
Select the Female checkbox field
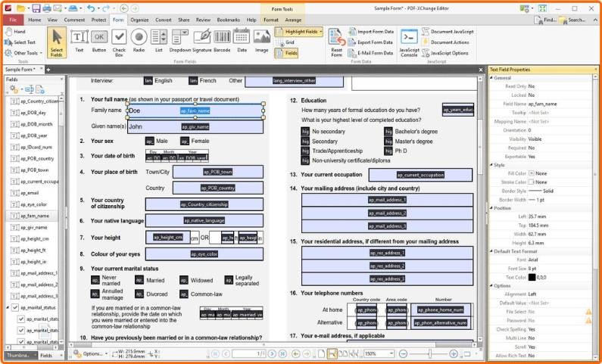185,142
